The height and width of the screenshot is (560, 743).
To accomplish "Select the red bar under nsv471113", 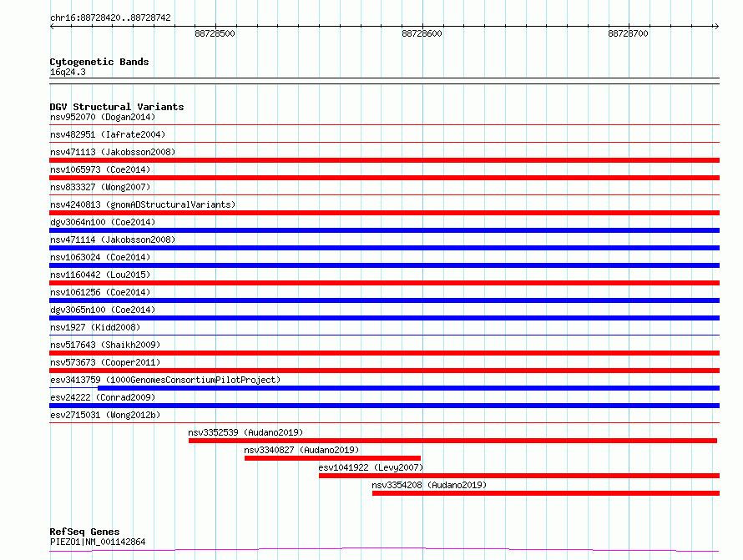I will (x=384, y=160).
